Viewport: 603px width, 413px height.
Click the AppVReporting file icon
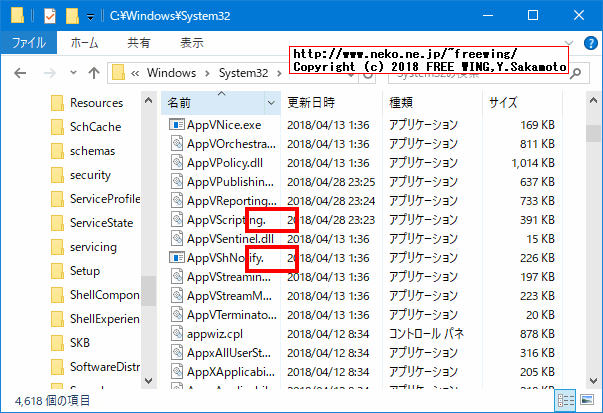[177, 201]
